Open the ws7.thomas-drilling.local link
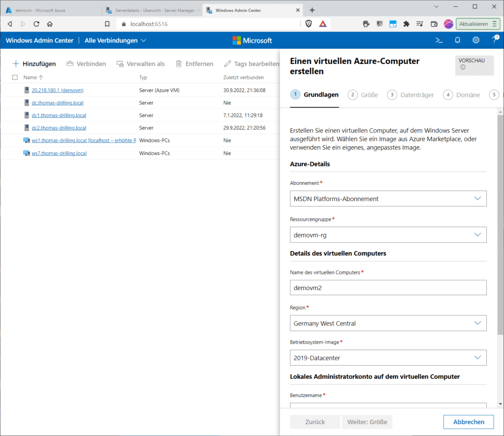Screen dimensions: 504x436 [59, 153]
